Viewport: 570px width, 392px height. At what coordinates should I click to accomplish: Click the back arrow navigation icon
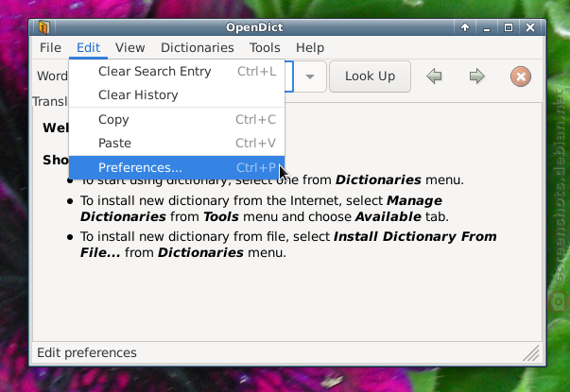pyautogui.click(x=434, y=77)
